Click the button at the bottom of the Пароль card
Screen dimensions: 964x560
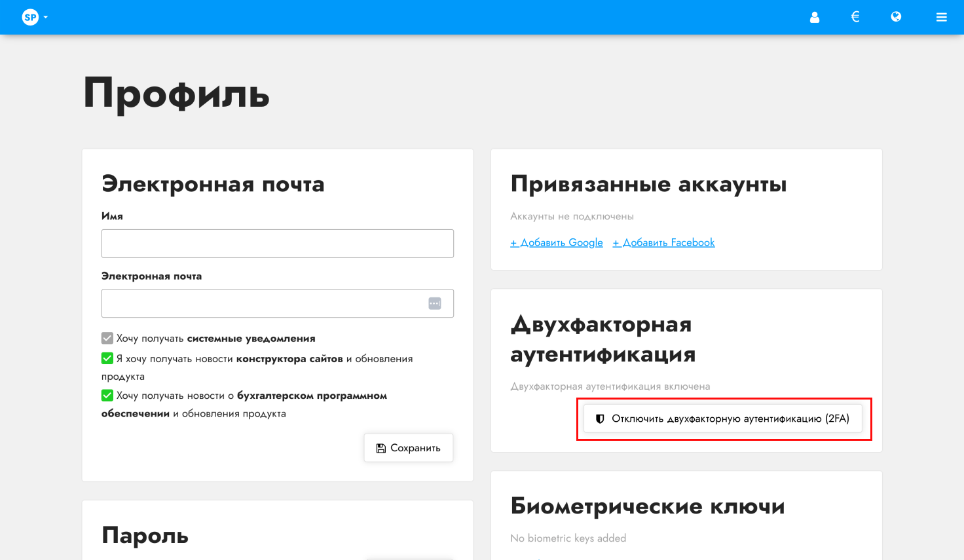tap(408, 557)
